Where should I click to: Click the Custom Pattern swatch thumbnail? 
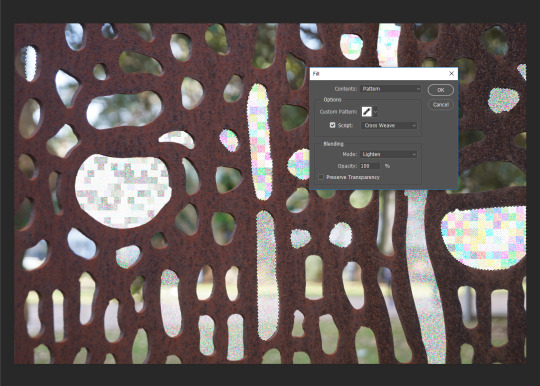coord(366,112)
